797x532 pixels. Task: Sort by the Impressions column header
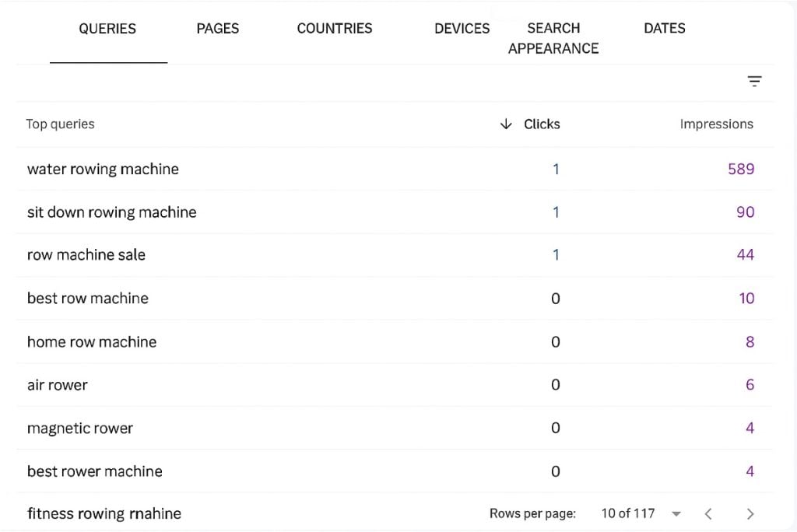pyautogui.click(x=717, y=124)
